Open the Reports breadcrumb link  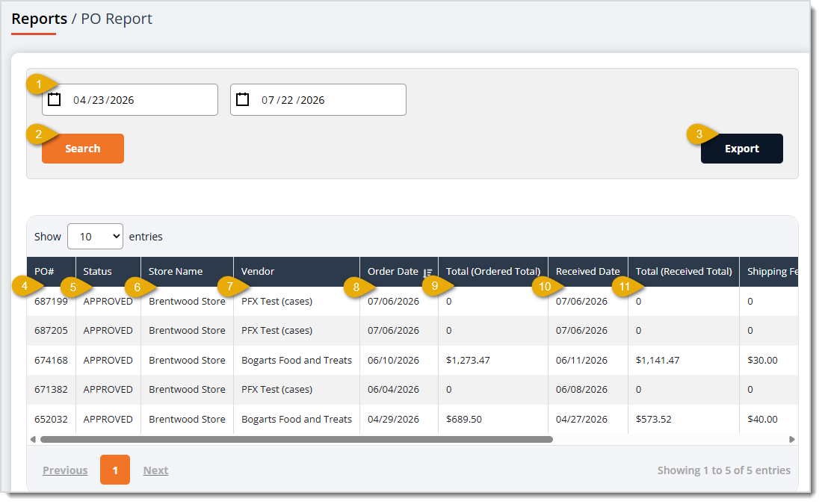(40, 19)
